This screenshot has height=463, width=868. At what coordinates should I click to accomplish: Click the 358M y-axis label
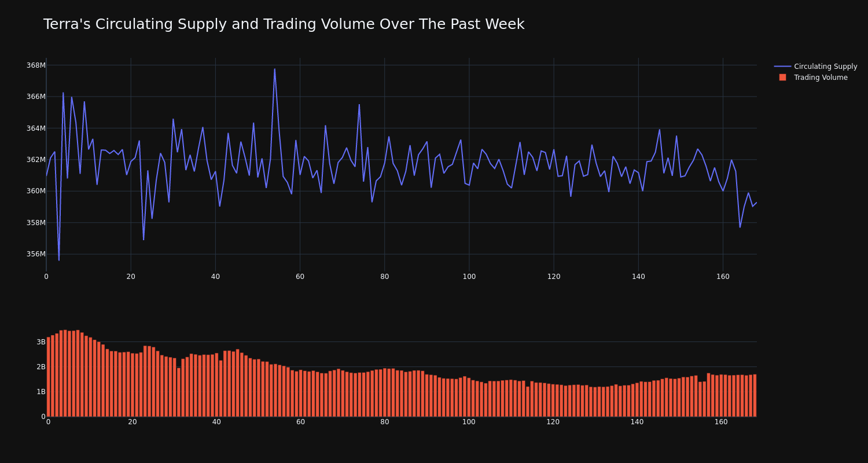pos(36,222)
